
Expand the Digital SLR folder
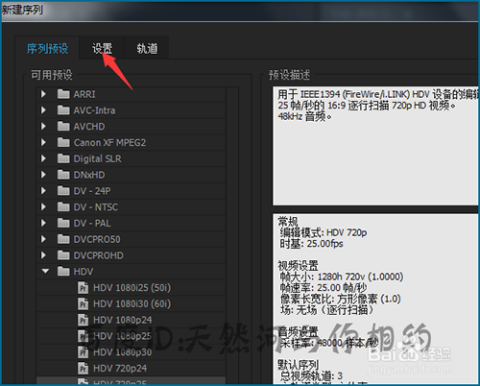[x=43, y=158]
